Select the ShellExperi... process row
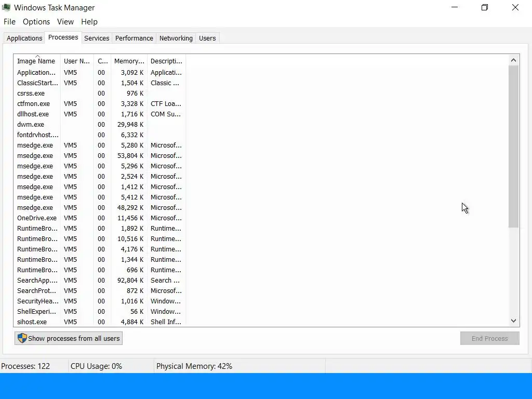 coord(99,312)
